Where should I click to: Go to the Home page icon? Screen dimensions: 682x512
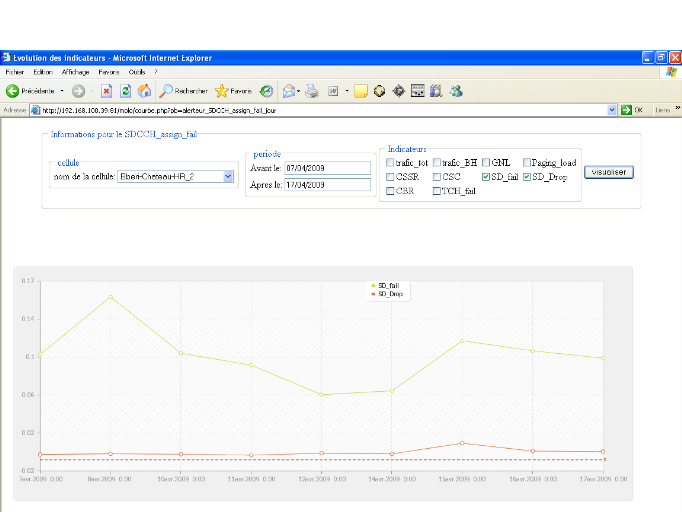coord(144,91)
